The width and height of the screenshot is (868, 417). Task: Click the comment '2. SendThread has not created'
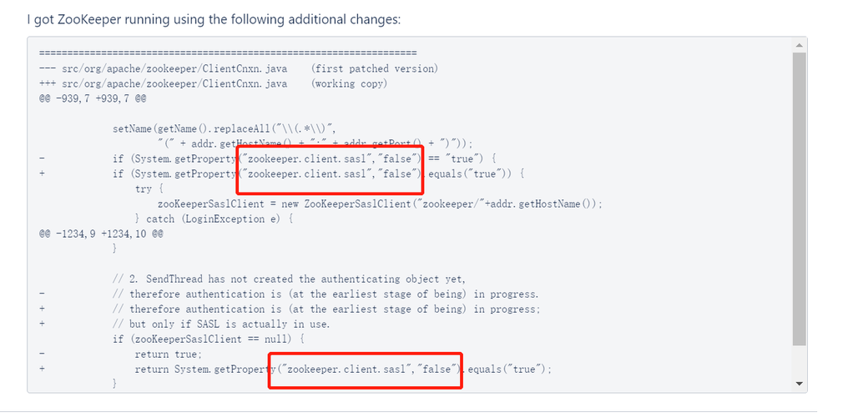point(293,279)
